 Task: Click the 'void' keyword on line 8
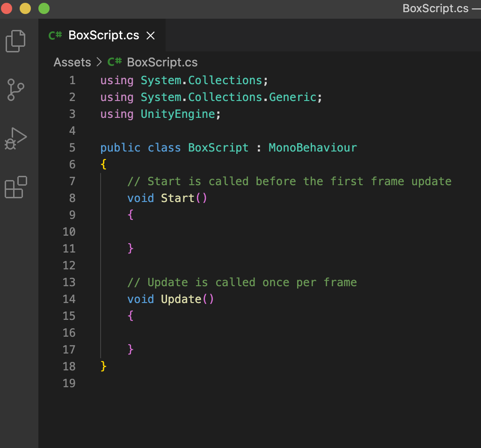[x=141, y=198]
